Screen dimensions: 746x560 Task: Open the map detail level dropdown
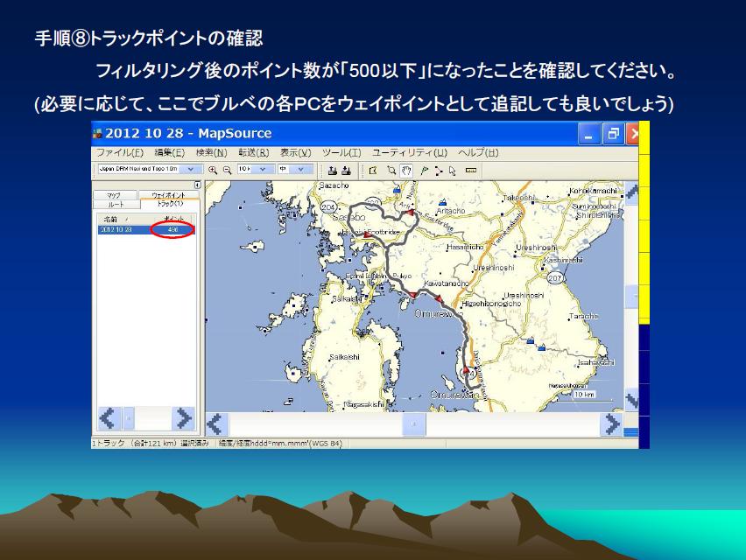[x=301, y=169]
